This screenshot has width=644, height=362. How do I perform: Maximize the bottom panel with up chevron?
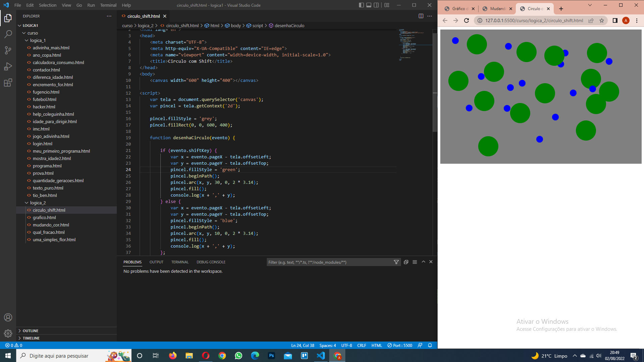pyautogui.click(x=424, y=262)
